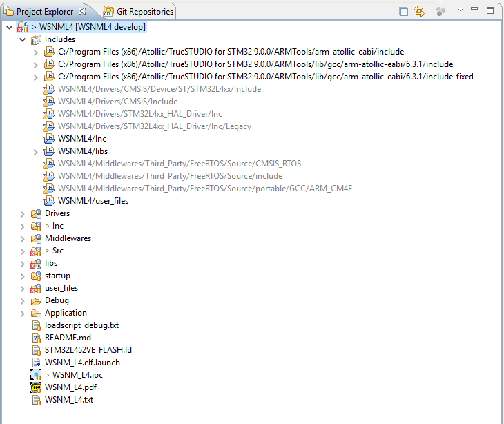Expand the Application folder
This screenshot has height=424, width=504.
(x=23, y=314)
